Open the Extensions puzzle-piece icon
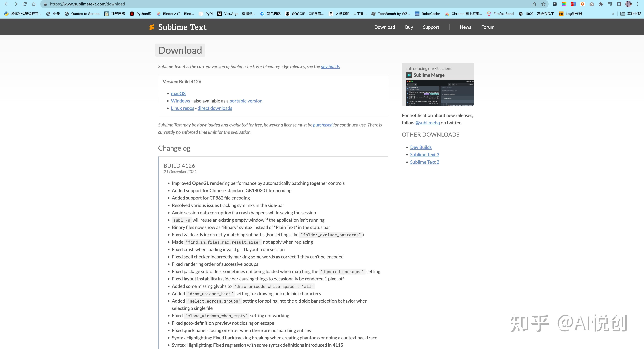The image size is (644, 349). point(601,4)
